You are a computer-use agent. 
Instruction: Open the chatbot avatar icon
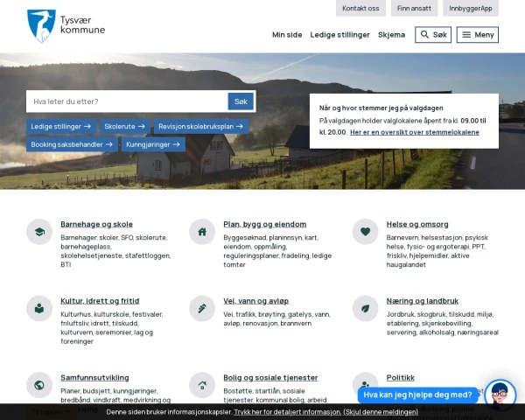click(500, 395)
